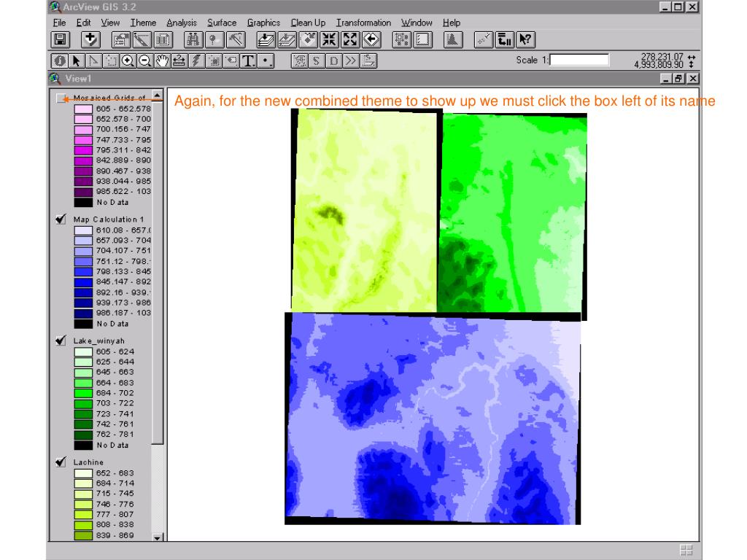Viewport: 747px width, 560px height.
Task: Click the darkest blue Map Calculation swatch
Action: pos(83,314)
